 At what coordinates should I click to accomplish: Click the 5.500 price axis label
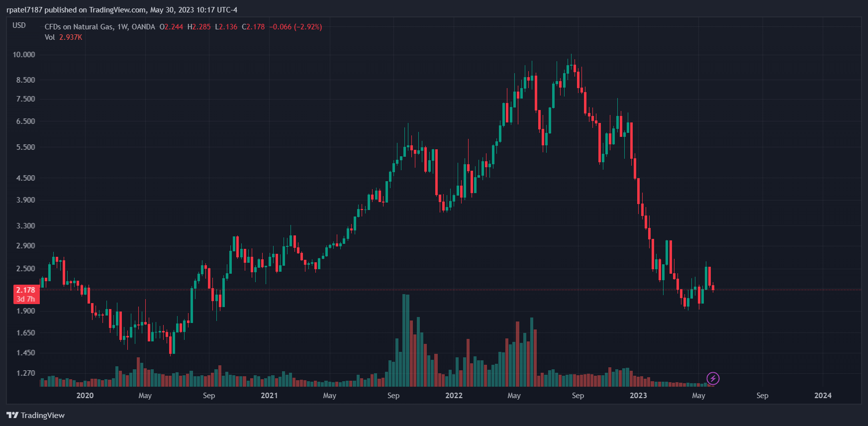25,147
